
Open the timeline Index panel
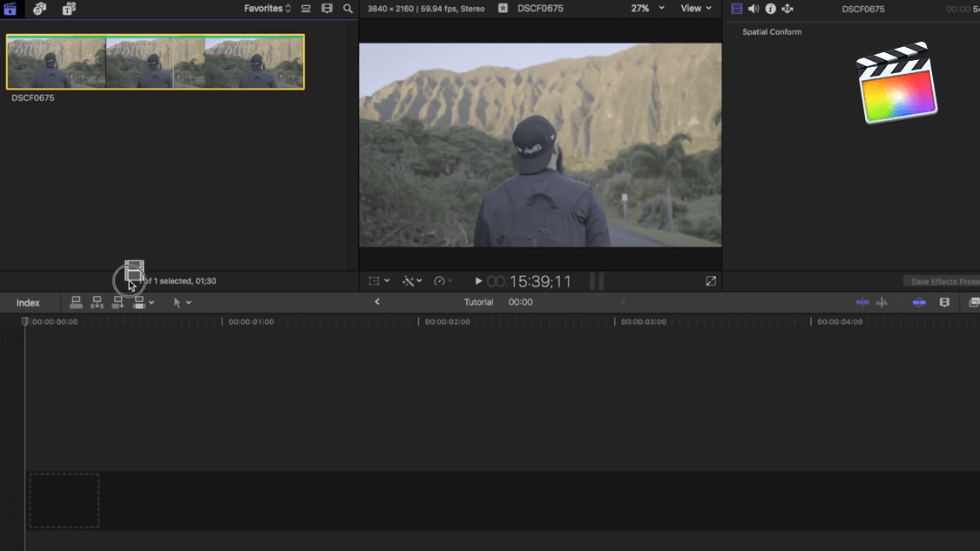(28, 303)
